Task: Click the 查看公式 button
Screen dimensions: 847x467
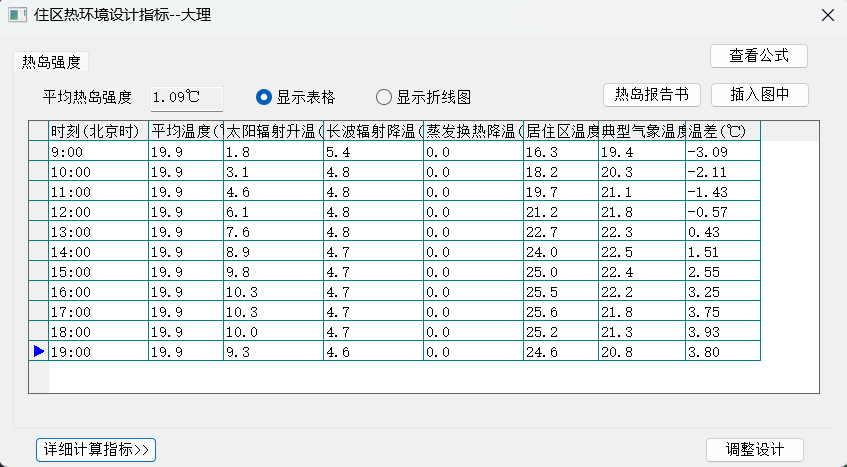Action: pos(758,56)
